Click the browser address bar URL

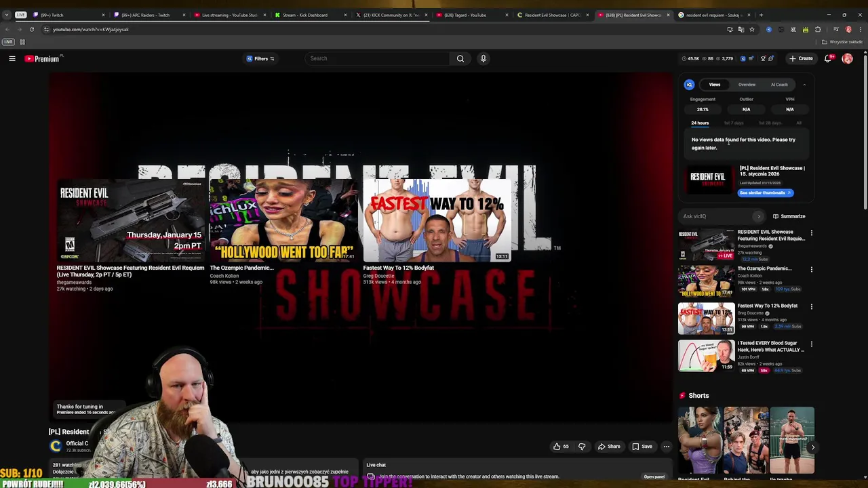coord(91,30)
